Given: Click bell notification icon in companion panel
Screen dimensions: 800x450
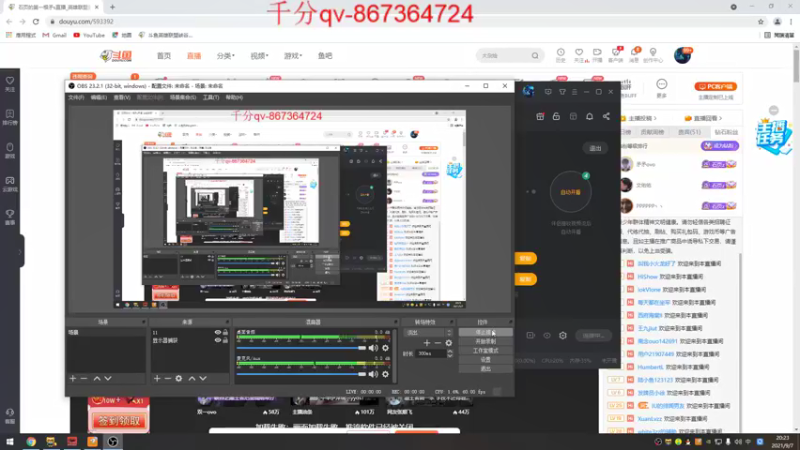Looking at the screenshot, I should point(589,116).
